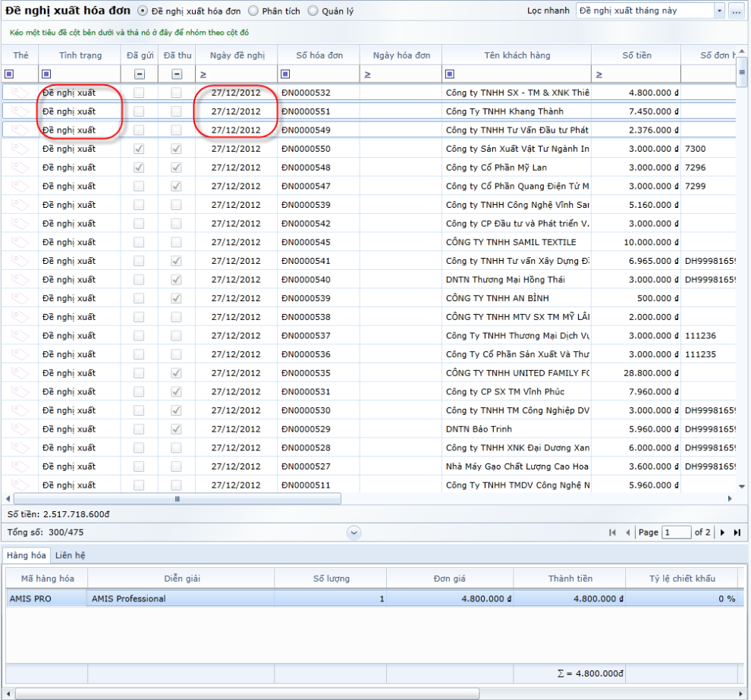The height and width of the screenshot is (700, 751).
Task: Jump to the last page of results
Action: 737,532
